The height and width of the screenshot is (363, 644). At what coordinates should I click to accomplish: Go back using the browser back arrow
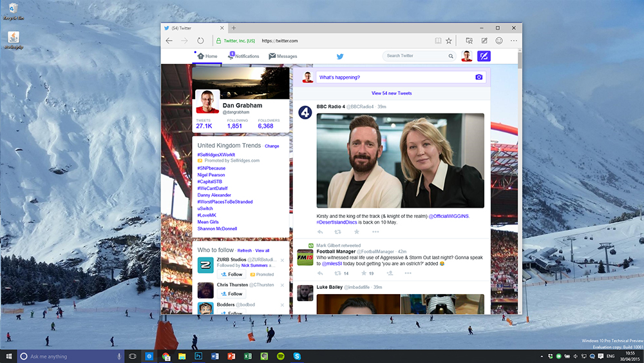[169, 41]
